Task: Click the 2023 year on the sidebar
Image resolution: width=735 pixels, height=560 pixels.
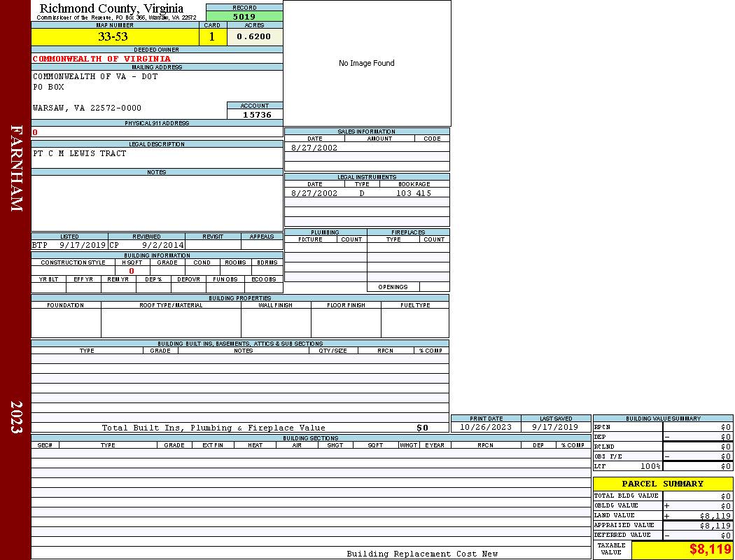Action: 16,416
